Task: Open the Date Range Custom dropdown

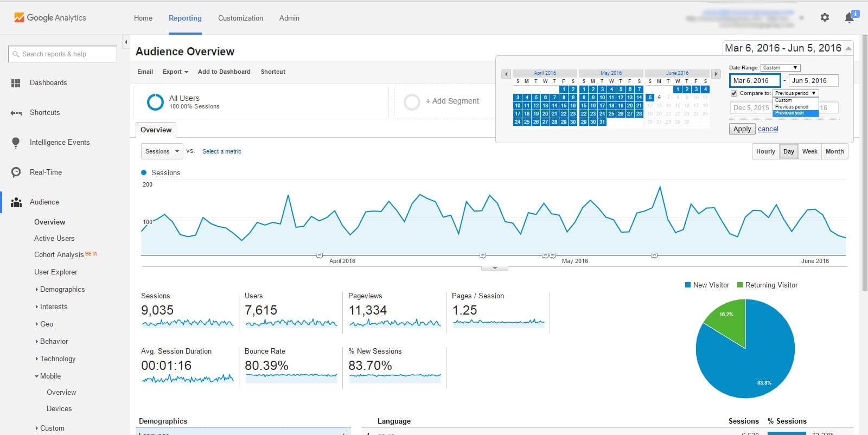Action: 780,68
